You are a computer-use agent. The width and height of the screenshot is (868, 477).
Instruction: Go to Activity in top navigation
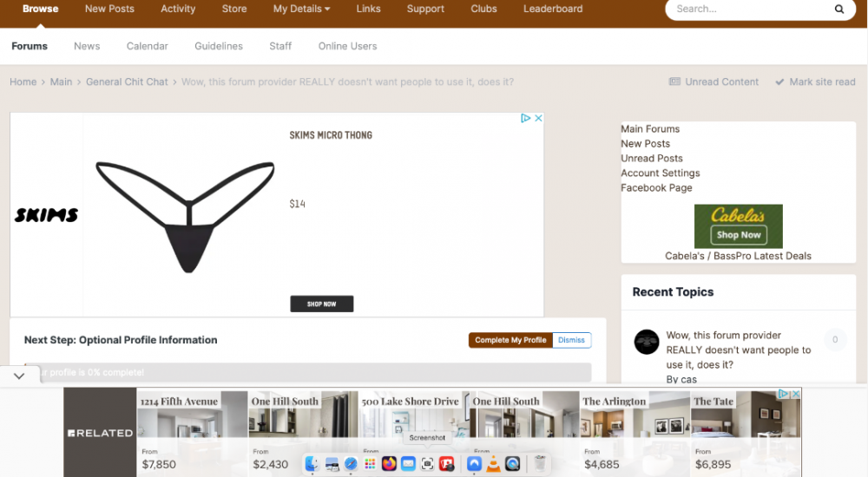[x=178, y=9]
